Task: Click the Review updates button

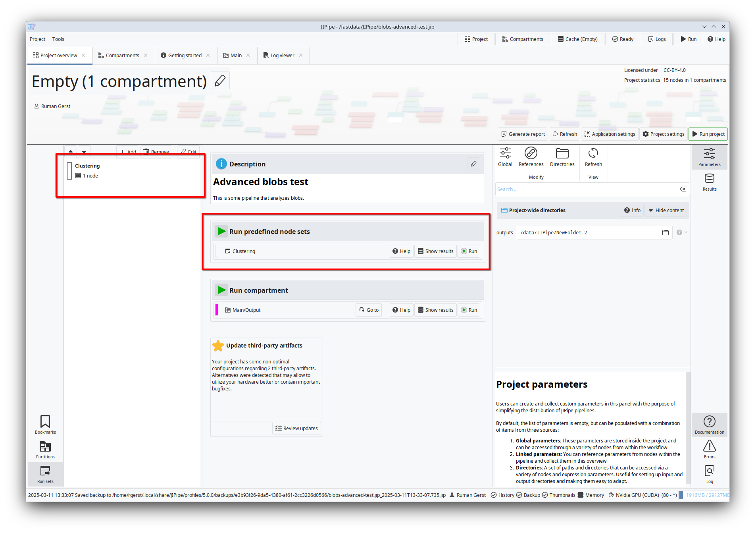Action: (x=296, y=428)
